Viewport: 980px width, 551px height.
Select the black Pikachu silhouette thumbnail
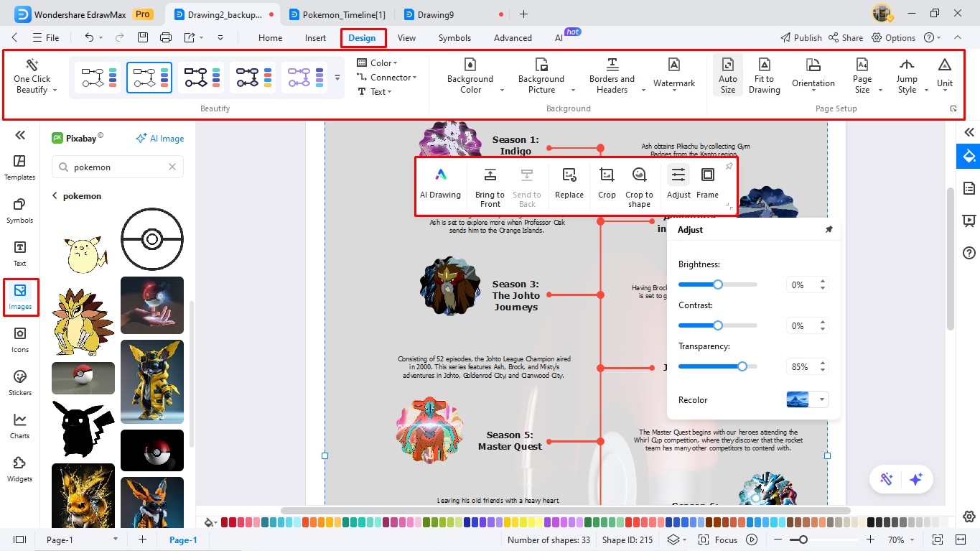[83, 430]
